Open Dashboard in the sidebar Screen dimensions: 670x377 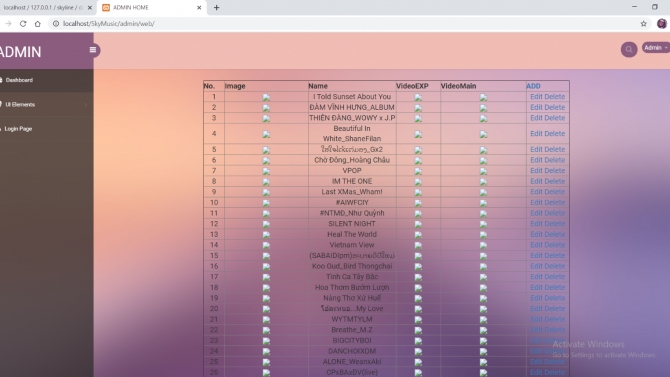click(x=19, y=80)
